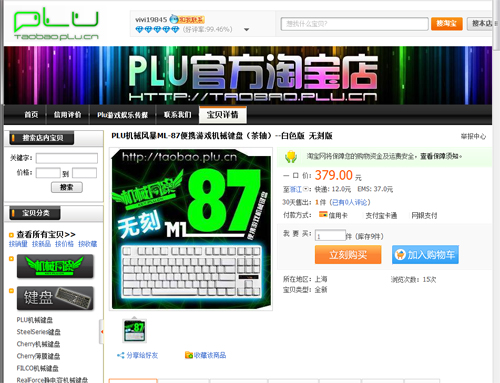Click the 分享给好友 share icon
Viewport: 500px width, 383px height.
click(120, 355)
